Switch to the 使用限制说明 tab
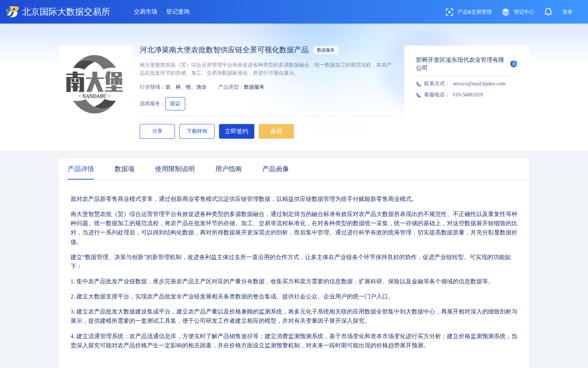This screenshot has height=368, width=588. 175,169
